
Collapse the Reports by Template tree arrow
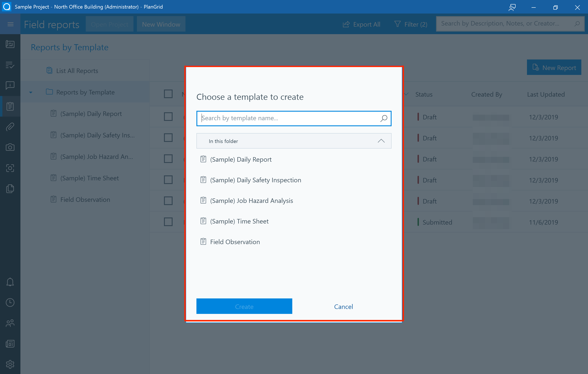(31, 93)
